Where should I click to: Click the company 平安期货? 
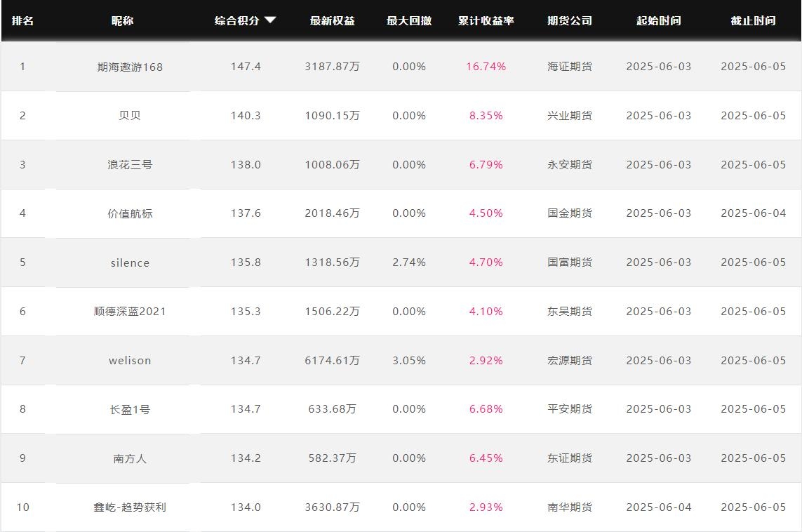570,409
